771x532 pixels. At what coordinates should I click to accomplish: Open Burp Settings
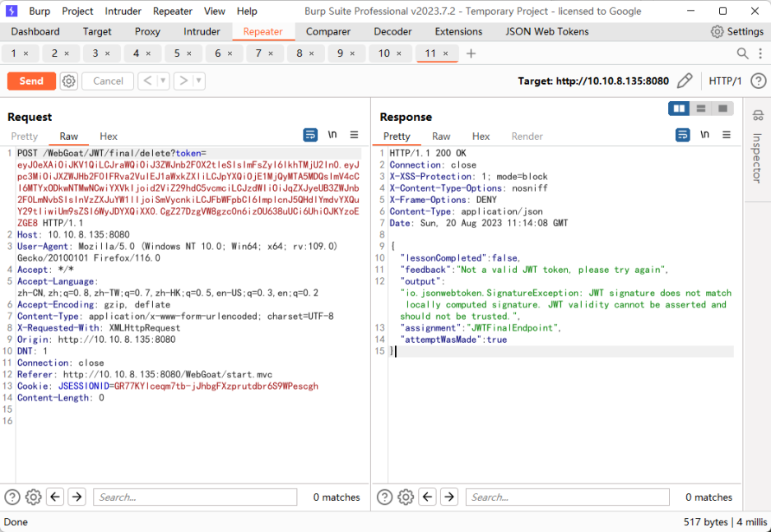(737, 31)
